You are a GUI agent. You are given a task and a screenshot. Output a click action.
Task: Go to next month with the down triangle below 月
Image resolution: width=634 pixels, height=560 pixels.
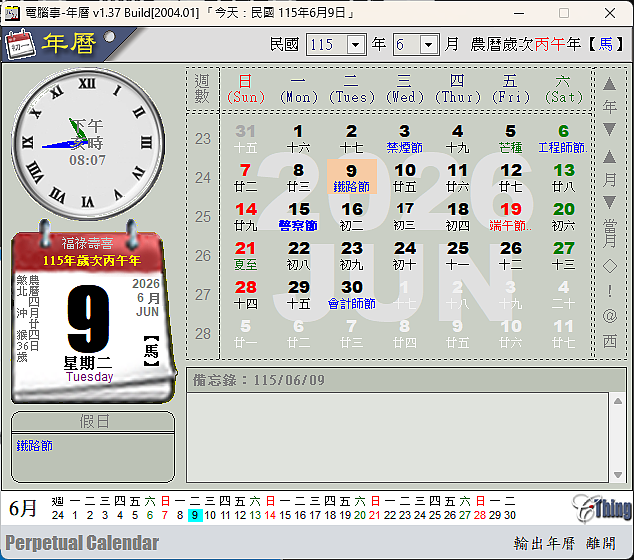point(609,202)
